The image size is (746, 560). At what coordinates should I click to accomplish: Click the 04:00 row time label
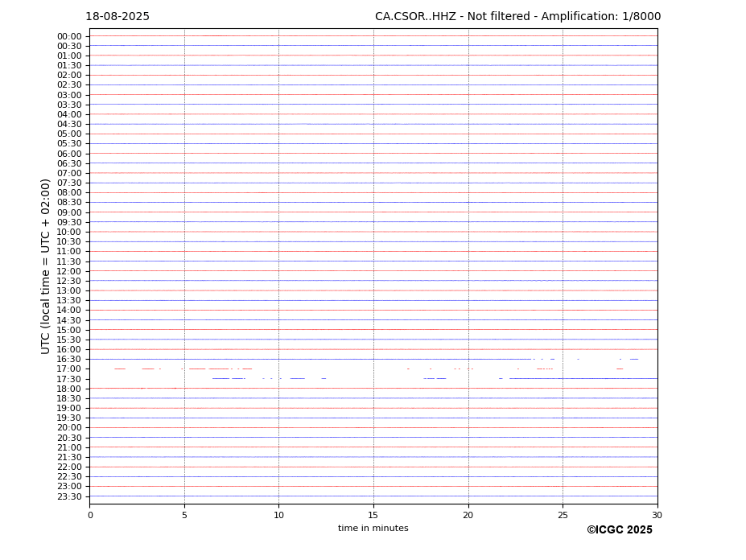pyautogui.click(x=69, y=115)
